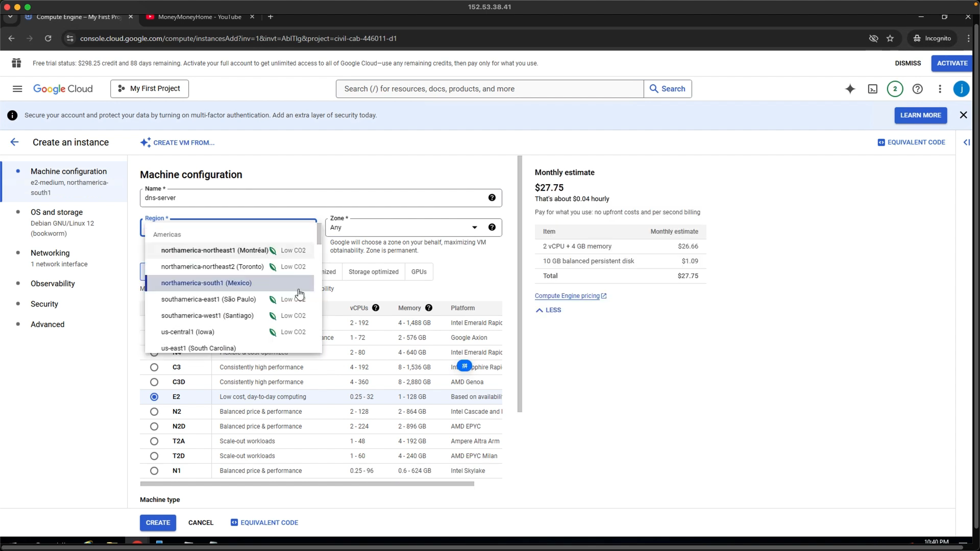The image size is (980, 551).
Task: Select the N2D machine series radio
Action: click(154, 427)
